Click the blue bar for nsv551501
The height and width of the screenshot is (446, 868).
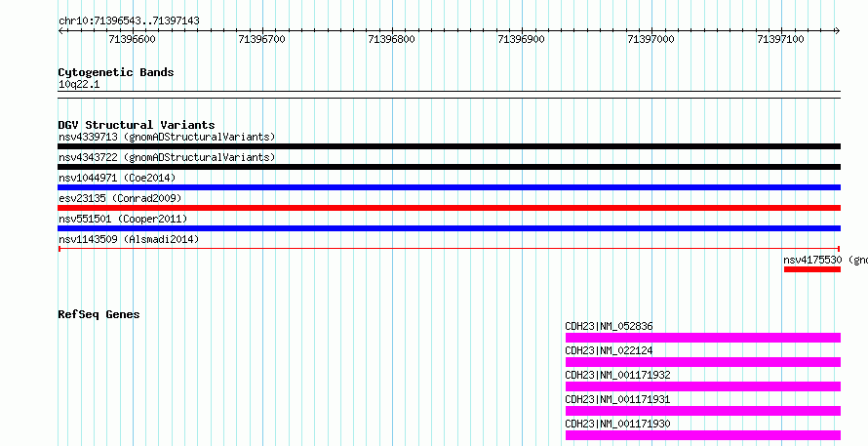click(449, 228)
